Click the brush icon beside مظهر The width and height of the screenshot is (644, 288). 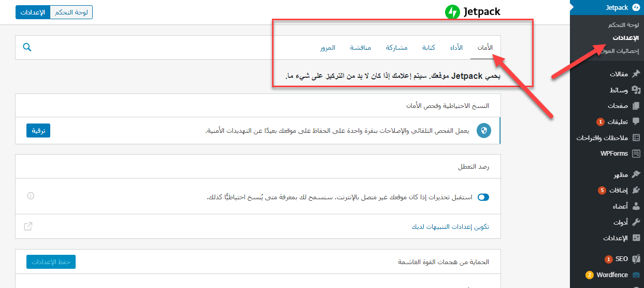tap(636, 174)
